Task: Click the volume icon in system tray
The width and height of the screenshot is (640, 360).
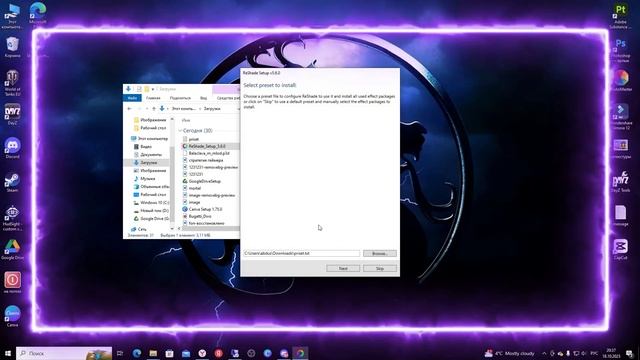Action: [x=584, y=353]
